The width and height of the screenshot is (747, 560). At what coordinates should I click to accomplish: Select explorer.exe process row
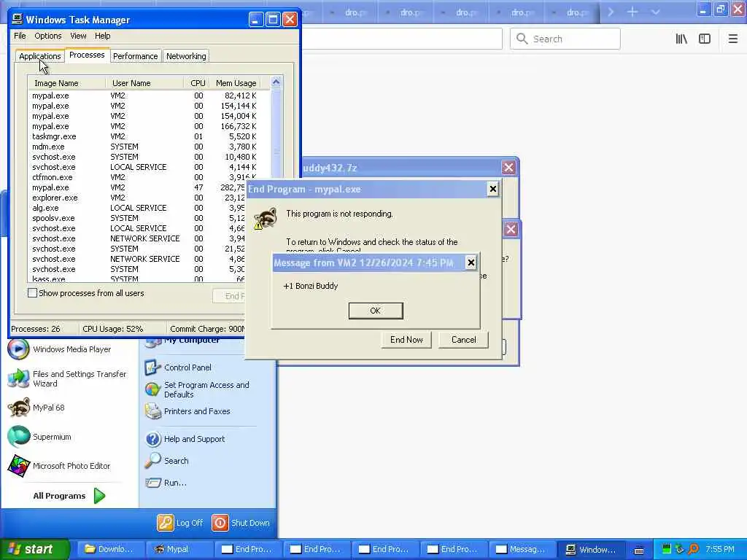136,198
